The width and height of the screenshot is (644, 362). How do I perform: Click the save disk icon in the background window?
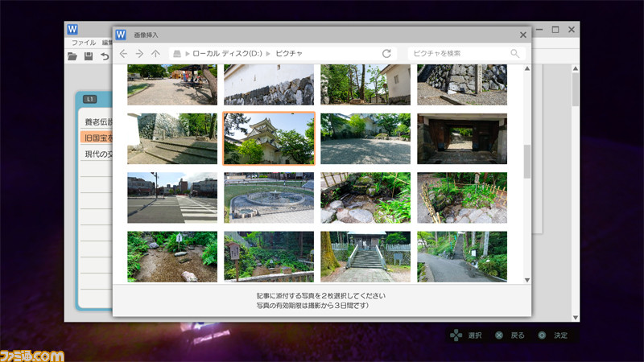point(89,56)
